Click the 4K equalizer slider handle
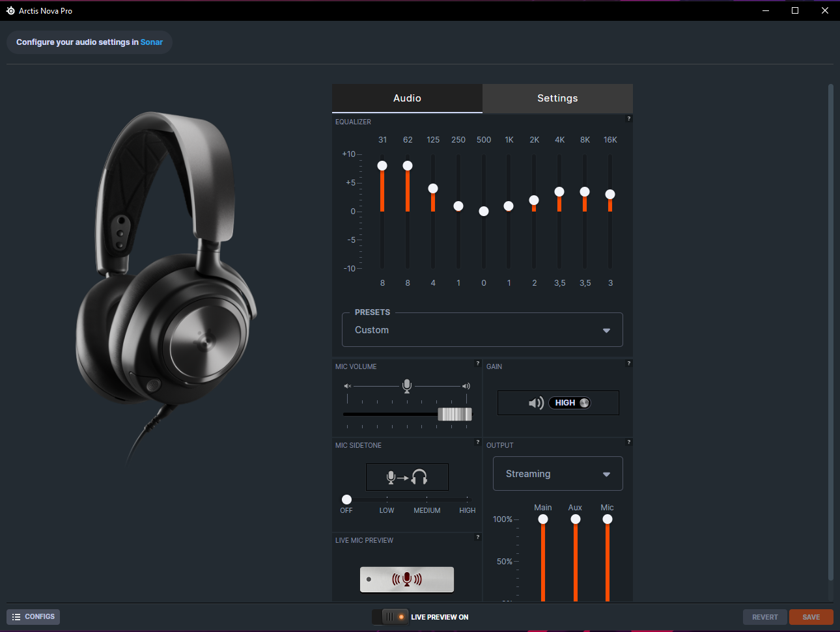 coord(559,191)
